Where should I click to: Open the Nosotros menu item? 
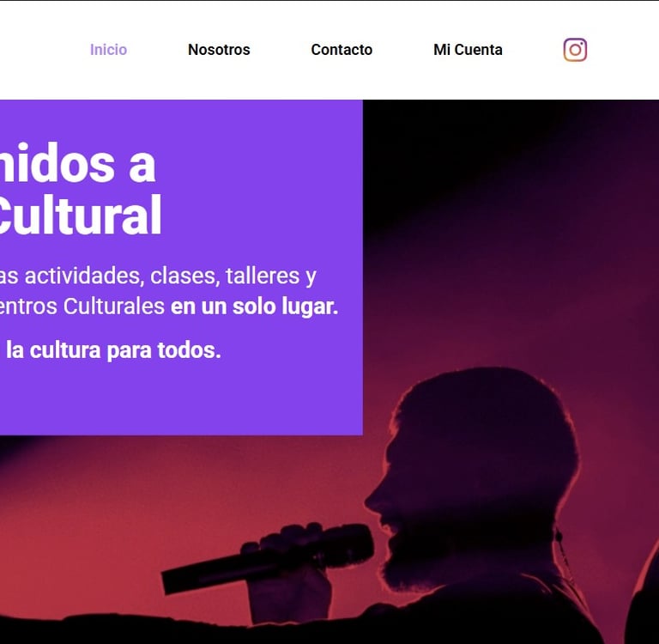(x=219, y=50)
